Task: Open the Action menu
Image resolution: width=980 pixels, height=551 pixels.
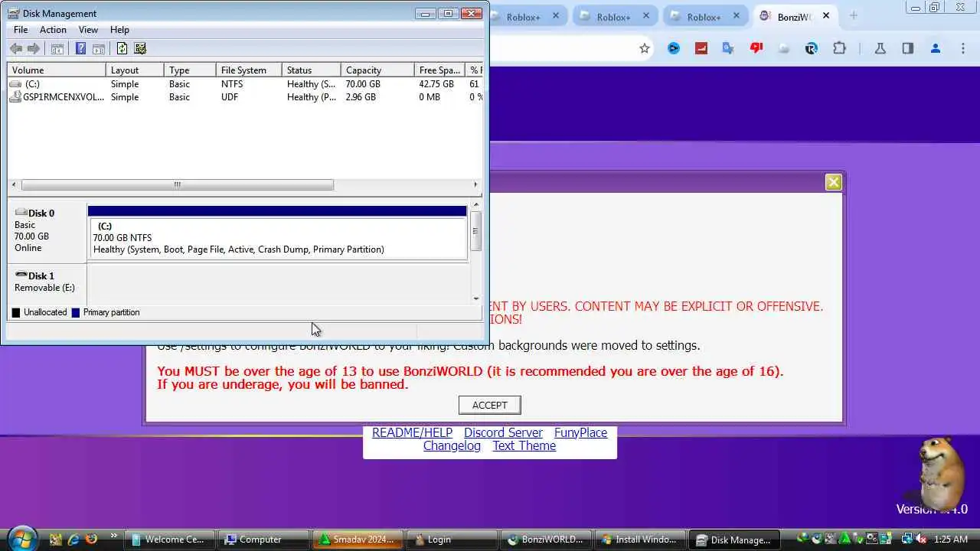Action: [53, 30]
